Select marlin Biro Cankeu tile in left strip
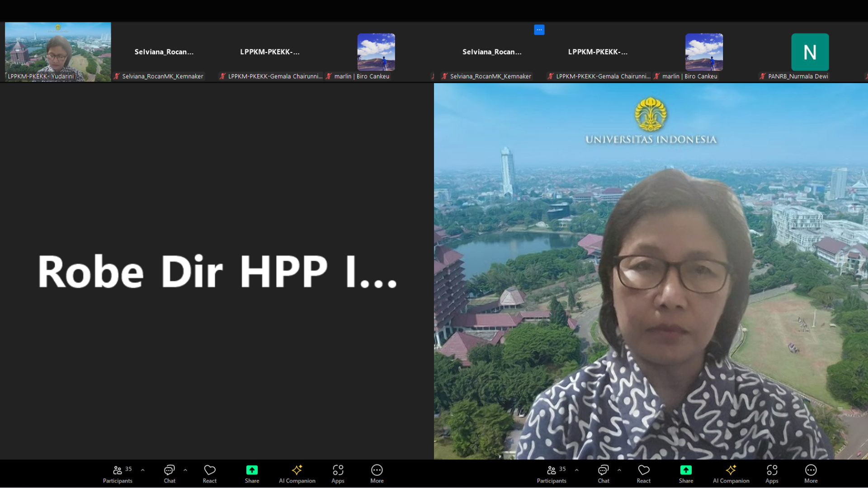Viewport: 868px width, 488px height. tap(376, 52)
